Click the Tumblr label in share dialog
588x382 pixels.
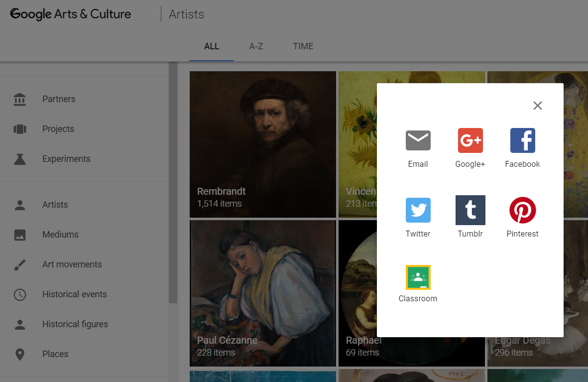click(x=470, y=234)
